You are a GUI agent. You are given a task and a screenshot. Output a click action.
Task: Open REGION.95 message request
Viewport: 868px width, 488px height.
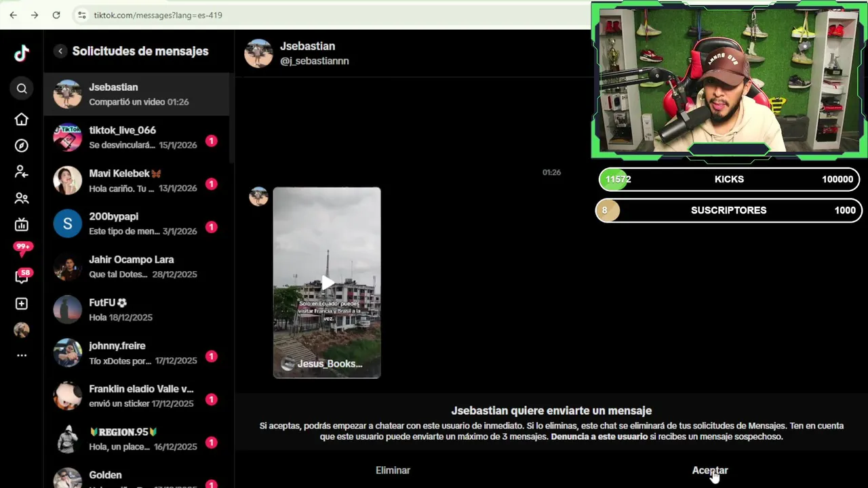click(136, 439)
